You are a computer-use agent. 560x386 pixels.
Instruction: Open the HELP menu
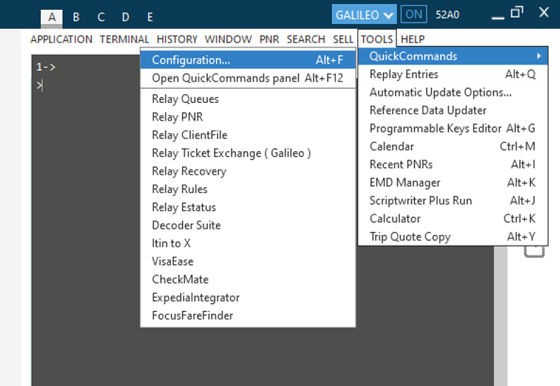coord(412,39)
